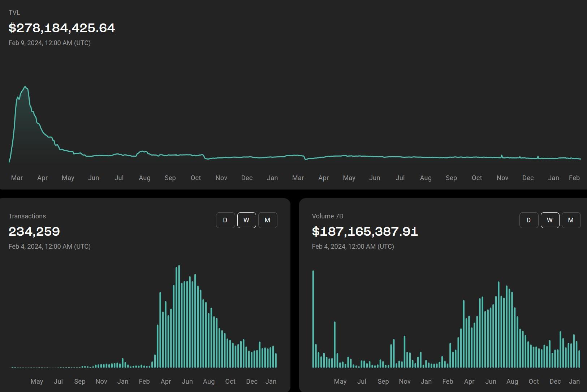This screenshot has width=587, height=392.
Task: Click the Volume 7D heading label
Action: [328, 216]
